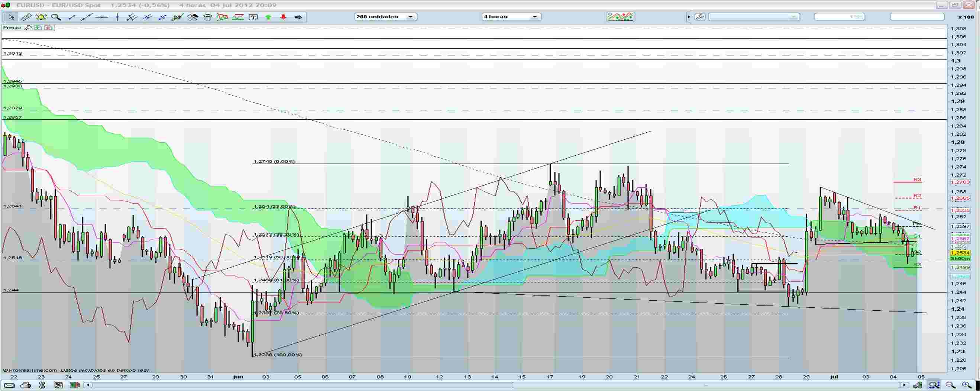Open the 200 unidades dropdown
980x391 pixels.
pyautogui.click(x=410, y=17)
